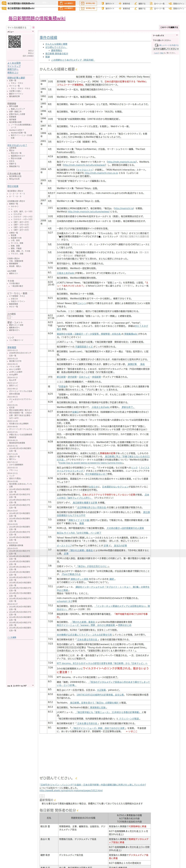Jump to ぜひ読んでください。 in the contents list
The width and height of the screenshot is (186, 868).
coord(56,47)
